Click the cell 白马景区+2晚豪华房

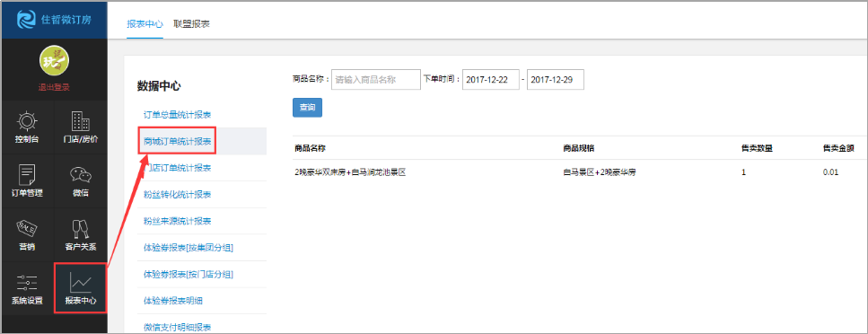point(600,172)
